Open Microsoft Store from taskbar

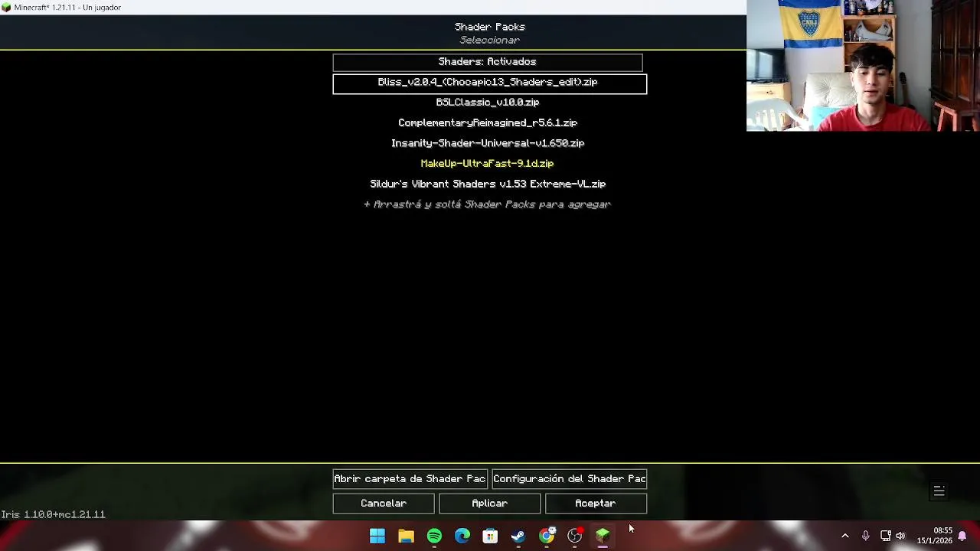point(490,536)
